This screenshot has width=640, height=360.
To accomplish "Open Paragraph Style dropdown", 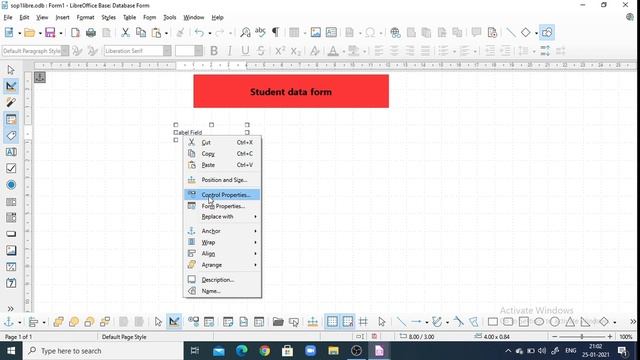I will click(65, 51).
